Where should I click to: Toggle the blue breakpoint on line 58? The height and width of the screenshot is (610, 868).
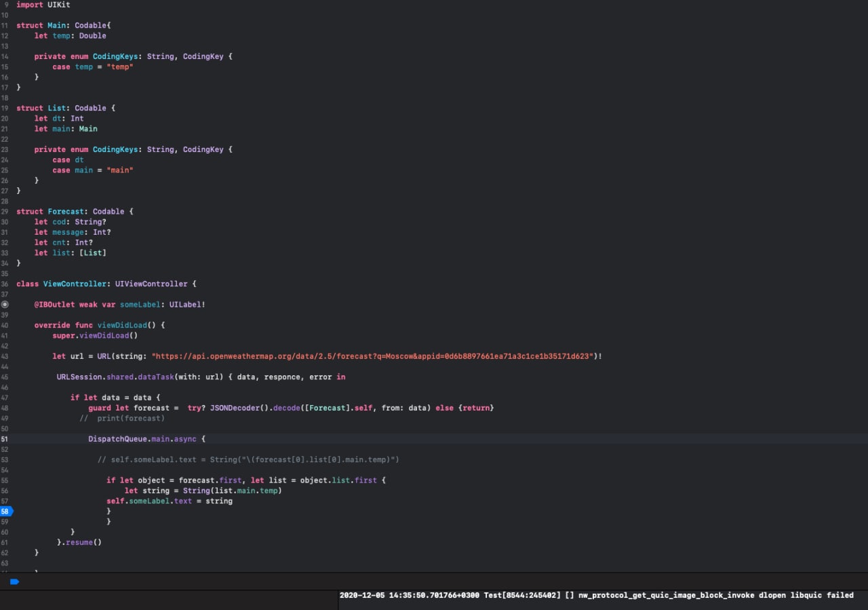pyautogui.click(x=6, y=511)
